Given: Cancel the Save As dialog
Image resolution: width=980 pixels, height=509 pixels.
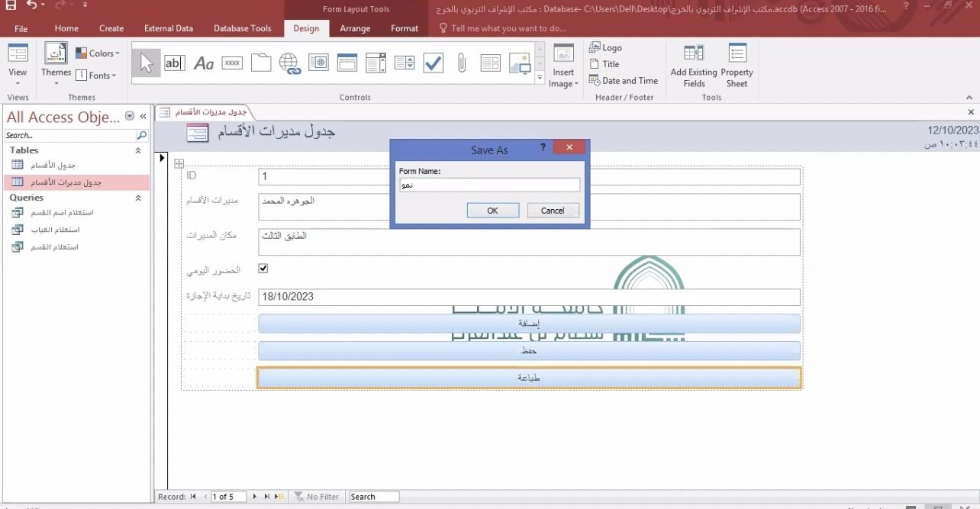Looking at the screenshot, I should [x=553, y=211].
